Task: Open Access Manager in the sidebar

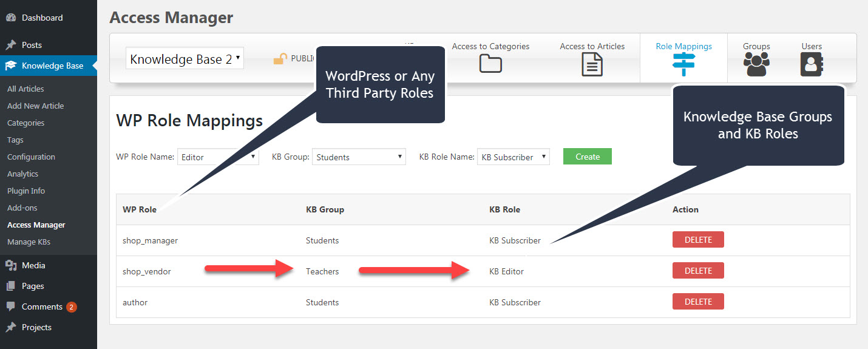Action: 36,225
